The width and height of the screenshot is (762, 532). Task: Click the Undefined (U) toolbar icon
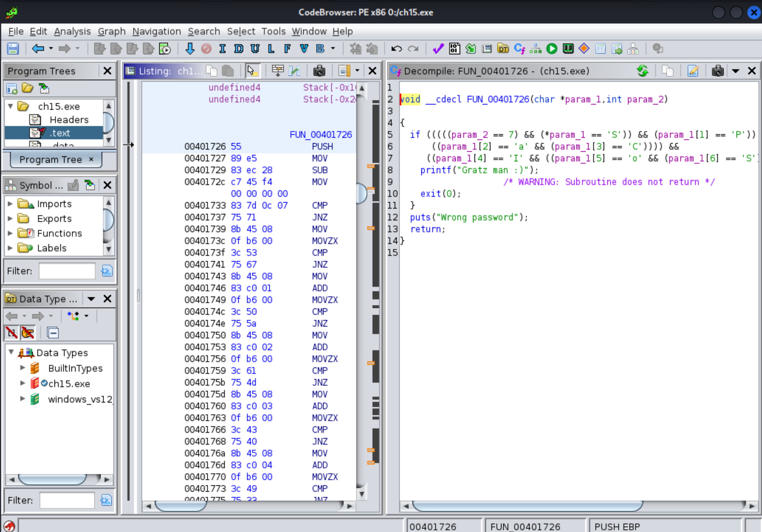(255, 49)
